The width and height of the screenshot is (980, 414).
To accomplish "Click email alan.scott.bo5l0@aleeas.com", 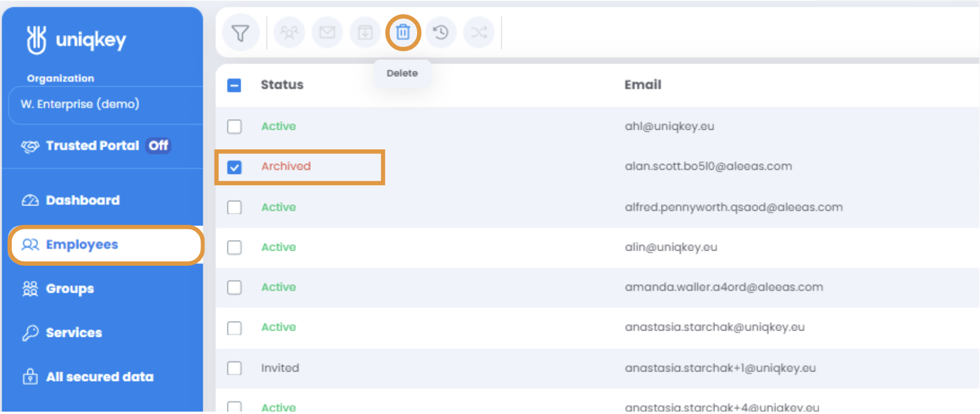I will point(708,166).
